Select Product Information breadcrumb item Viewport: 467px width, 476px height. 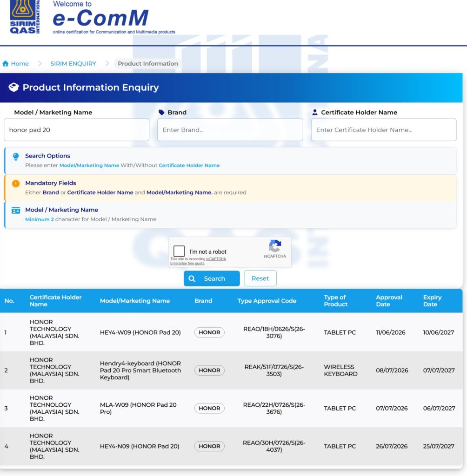pyautogui.click(x=147, y=64)
